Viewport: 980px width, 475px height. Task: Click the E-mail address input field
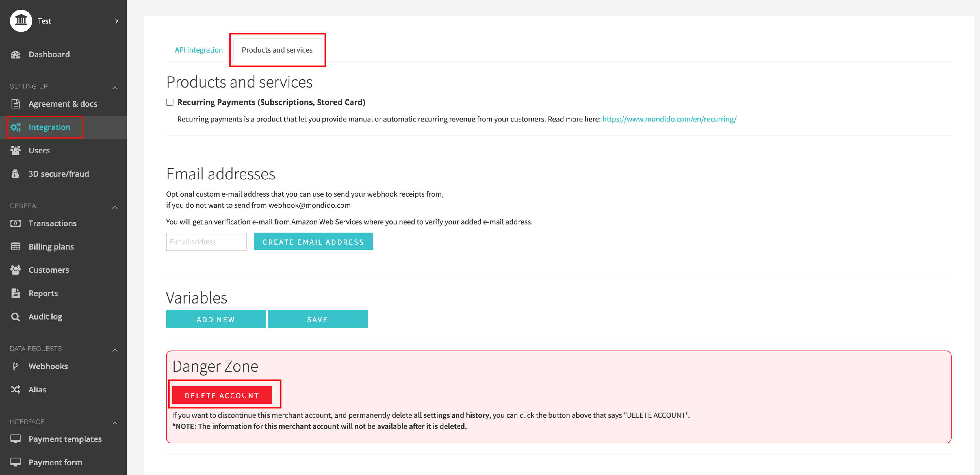coord(206,241)
